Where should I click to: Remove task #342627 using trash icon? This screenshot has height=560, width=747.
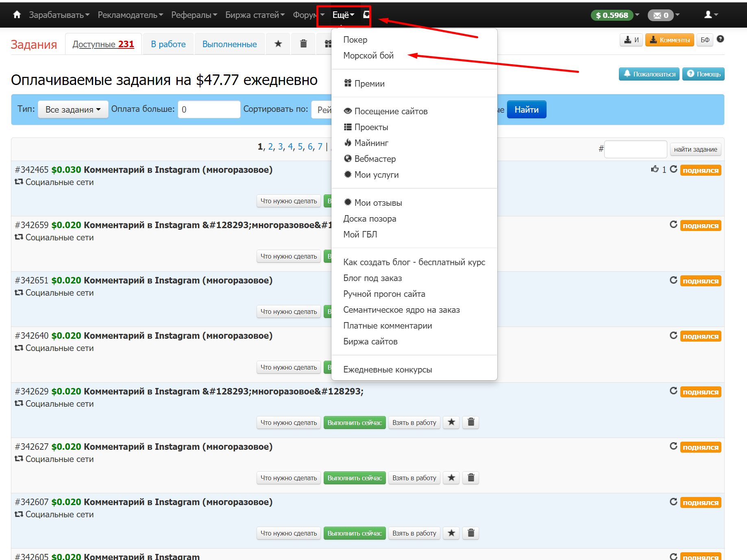pyautogui.click(x=471, y=478)
